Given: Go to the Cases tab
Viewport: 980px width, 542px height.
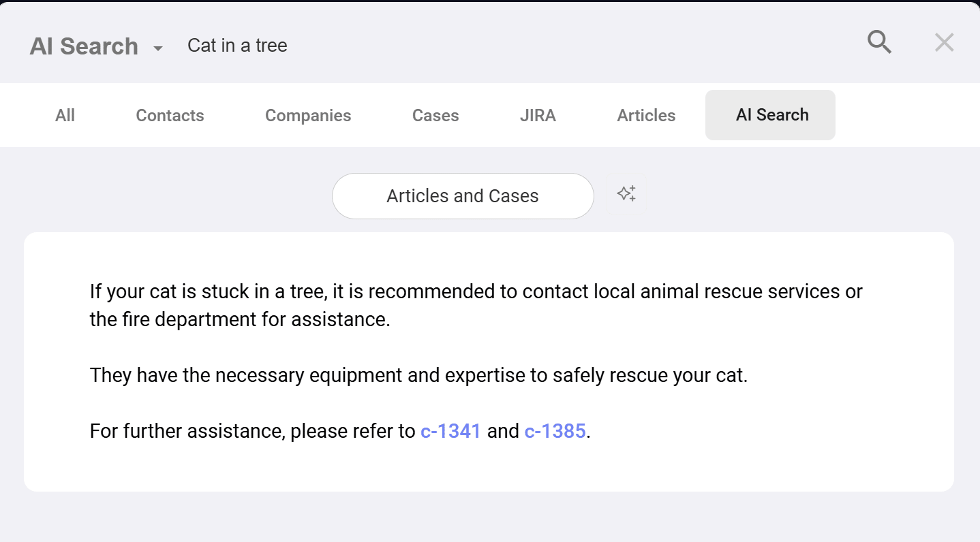Looking at the screenshot, I should click(x=435, y=116).
